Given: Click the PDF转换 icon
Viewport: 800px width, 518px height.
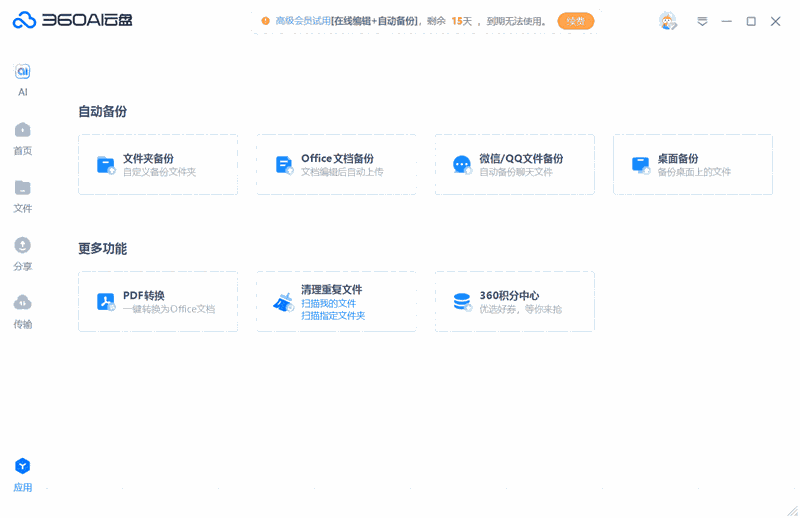Looking at the screenshot, I should (x=106, y=302).
